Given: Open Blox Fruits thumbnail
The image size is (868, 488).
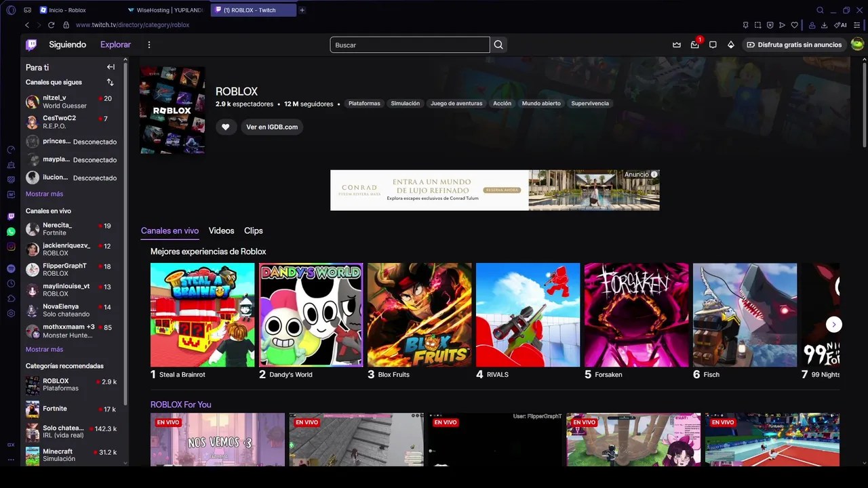Looking at the screenshot, I should (419, 314).
